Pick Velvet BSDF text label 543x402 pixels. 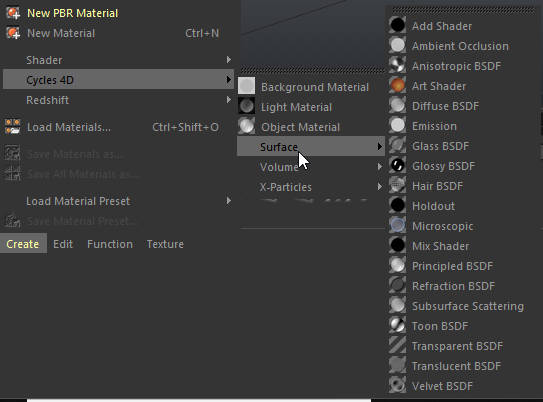(x=442, y=386)
